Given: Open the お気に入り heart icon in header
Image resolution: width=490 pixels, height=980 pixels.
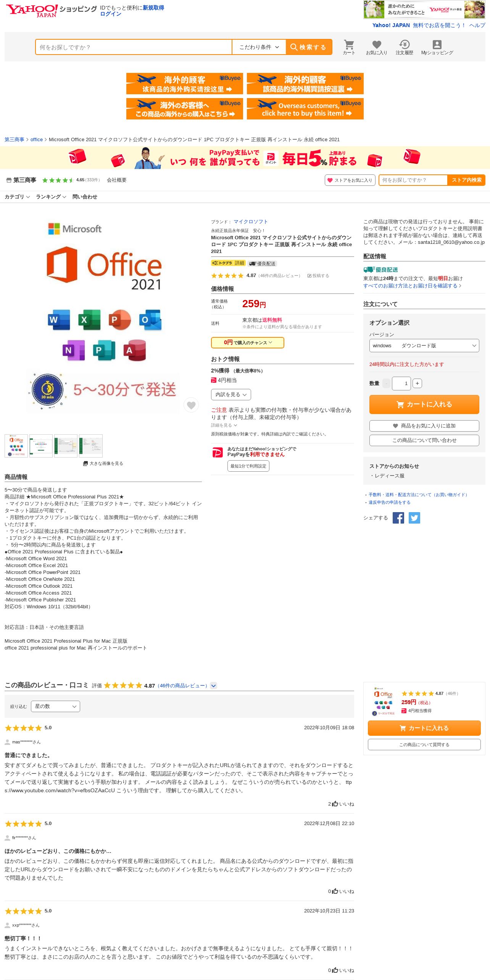Looking at the screenshot, I should click(377, 47).
